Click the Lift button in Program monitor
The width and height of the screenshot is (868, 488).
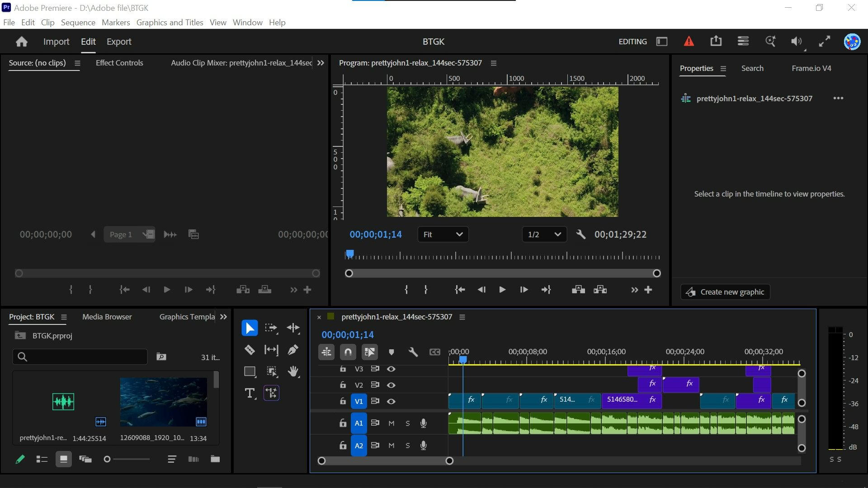(578, 290)
